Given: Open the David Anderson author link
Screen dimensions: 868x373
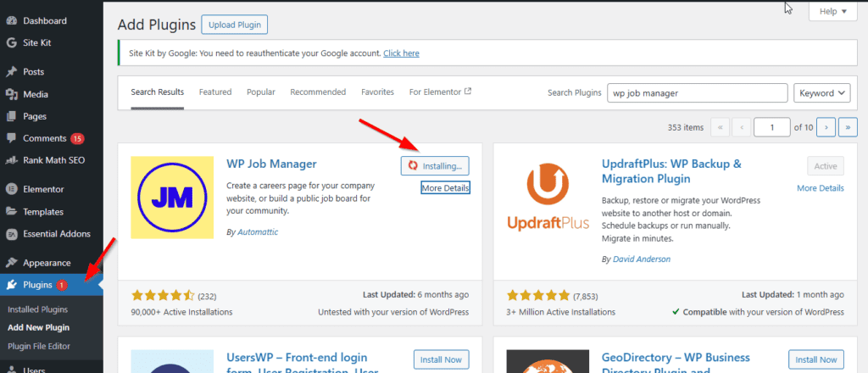Looking at the screenshot, I should pos(642,259).
